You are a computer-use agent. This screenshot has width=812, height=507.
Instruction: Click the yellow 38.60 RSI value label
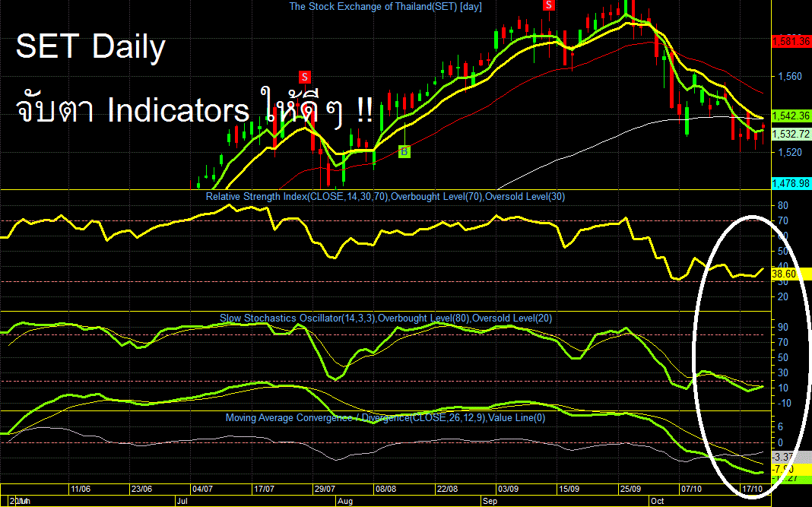[x=791, y=274]
